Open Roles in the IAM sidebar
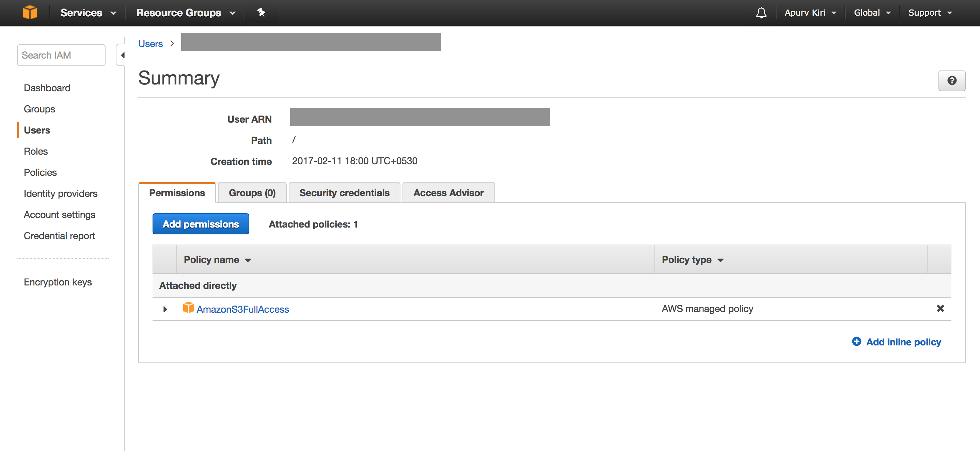The image size is (980, 451). click(36, 152)
